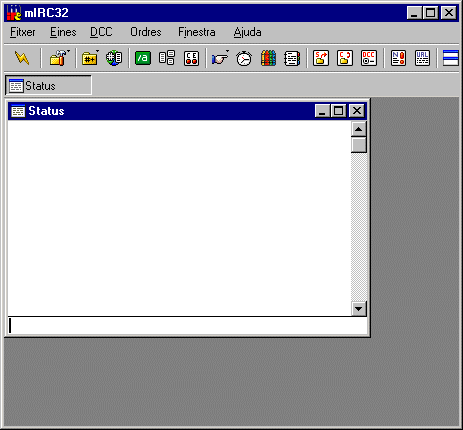Click the mIRC32 application title icon

click(x=14, y=13)
